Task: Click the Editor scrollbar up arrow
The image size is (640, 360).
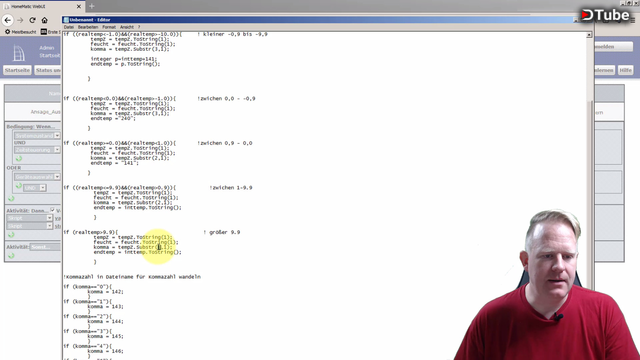Action: coord(589,35)
